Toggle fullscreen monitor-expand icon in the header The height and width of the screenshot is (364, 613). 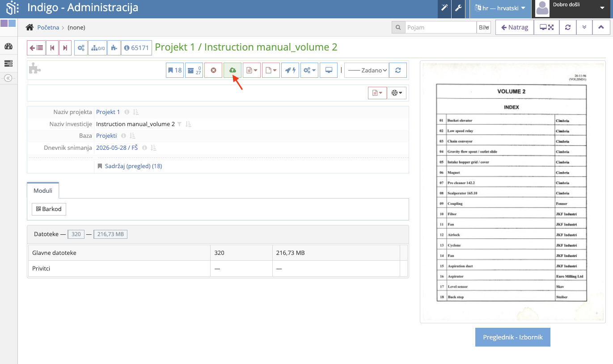tap(546, 27)
